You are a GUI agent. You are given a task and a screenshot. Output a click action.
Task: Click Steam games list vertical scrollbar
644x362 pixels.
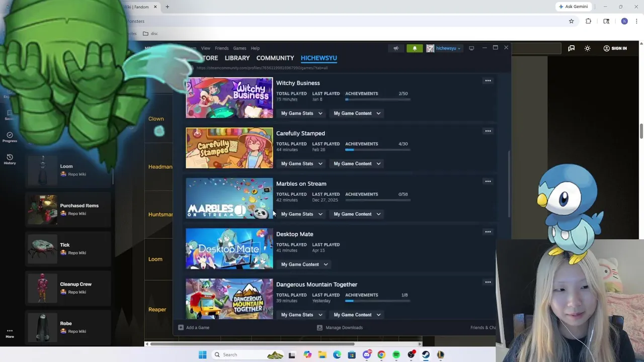(x=509, y=184)
